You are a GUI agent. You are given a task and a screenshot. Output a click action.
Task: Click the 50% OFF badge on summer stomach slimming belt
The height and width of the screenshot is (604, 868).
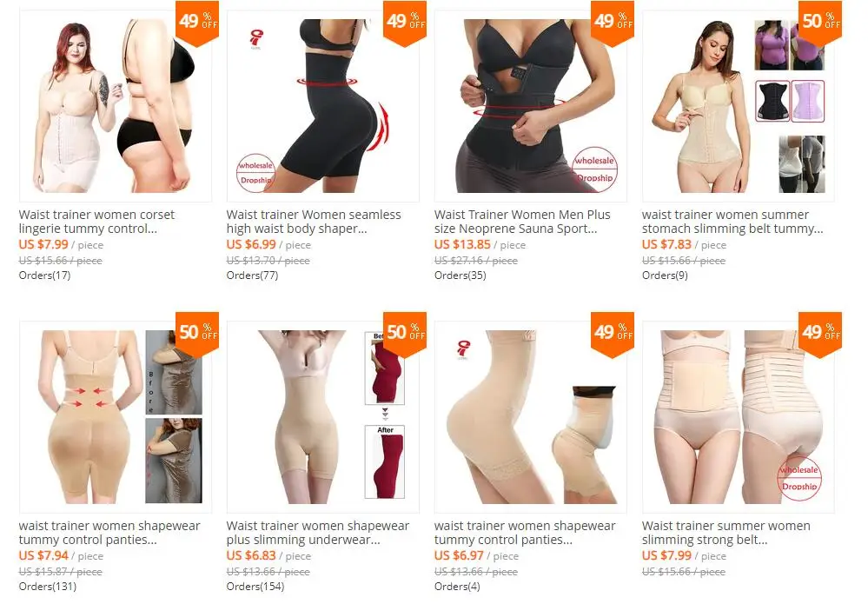click(820, 23)
